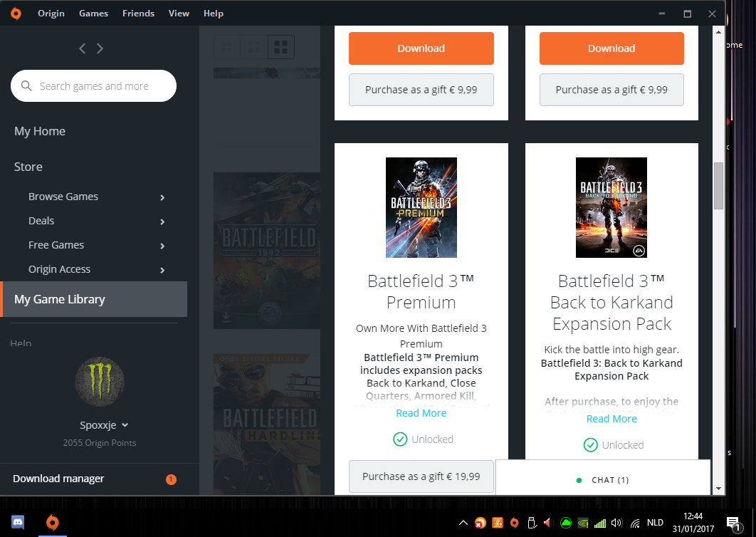Click the Battlefield 3 Premium title

point(421,291)
